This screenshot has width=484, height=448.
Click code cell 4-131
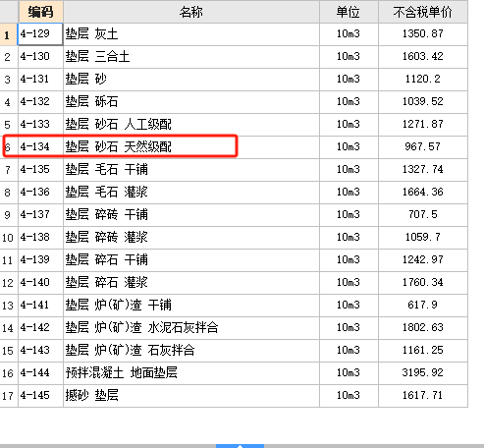pos(40,80)
